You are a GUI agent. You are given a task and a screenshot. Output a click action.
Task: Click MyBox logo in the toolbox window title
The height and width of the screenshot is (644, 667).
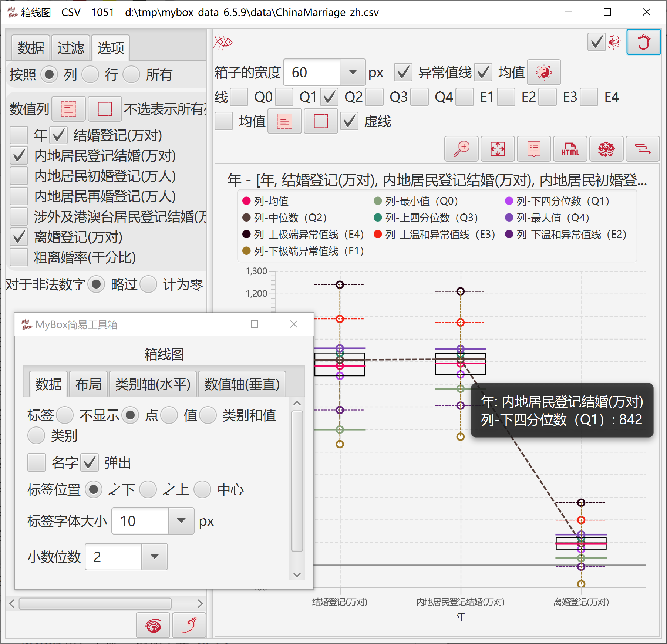[x=27, y=324]
